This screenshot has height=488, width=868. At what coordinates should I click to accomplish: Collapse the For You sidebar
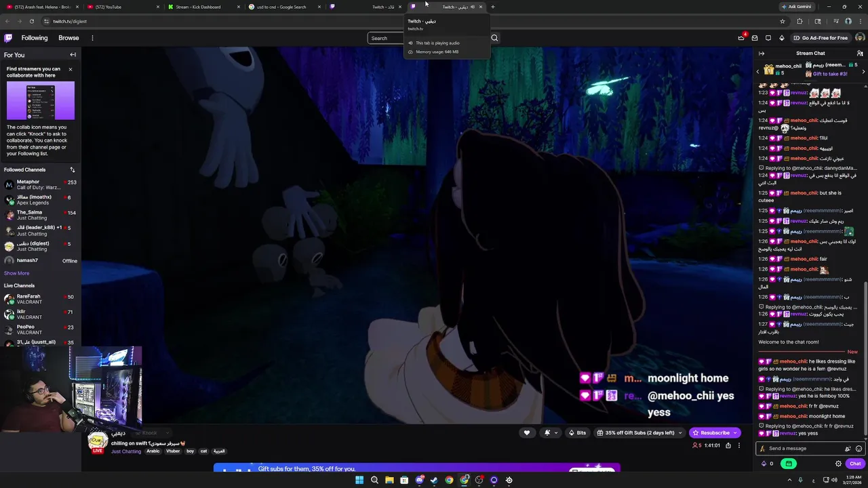[x=73, y=54]
